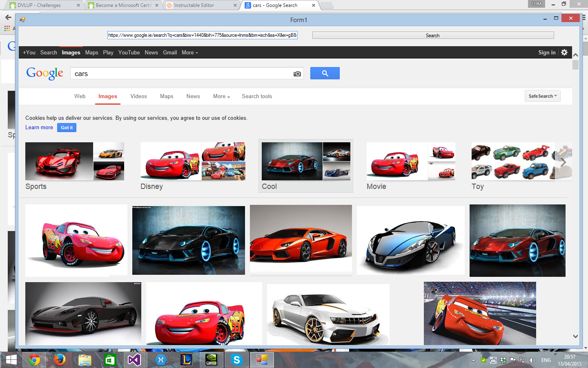Viewport: 588px width, 368px height.
Task: Click the Learn more link
Action: [x=39, y=128]
